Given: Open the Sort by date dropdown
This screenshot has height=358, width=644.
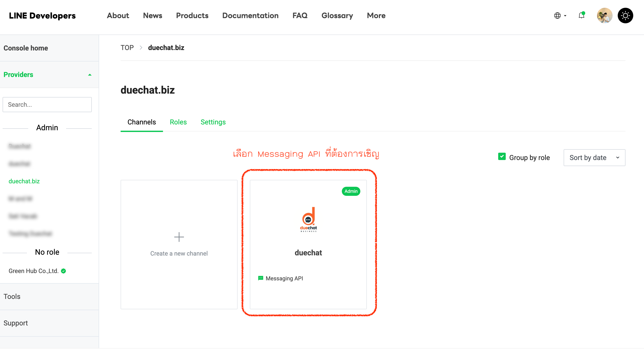Looking at the screenshot, I should click(x=594, y=157).
